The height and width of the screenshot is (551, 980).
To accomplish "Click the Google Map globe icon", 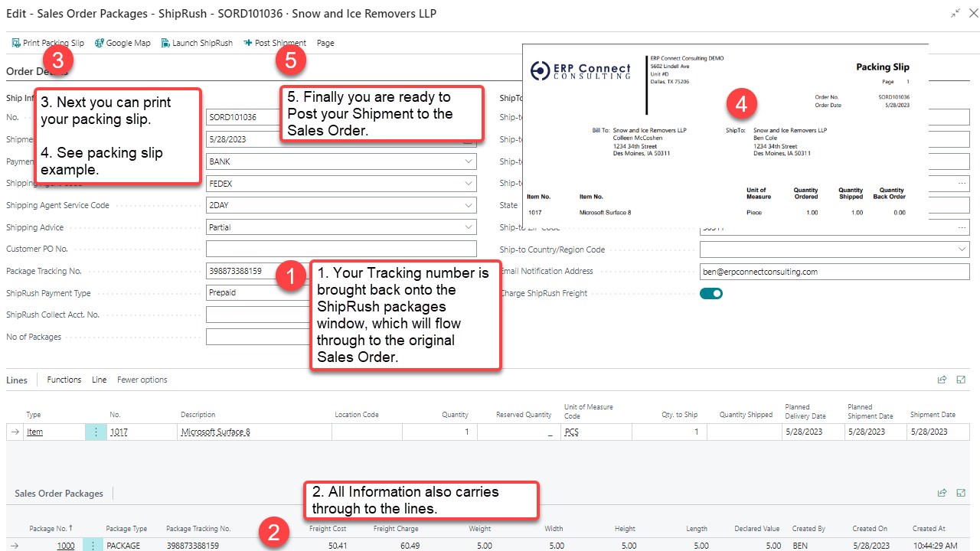I will (x=100, y=43).
